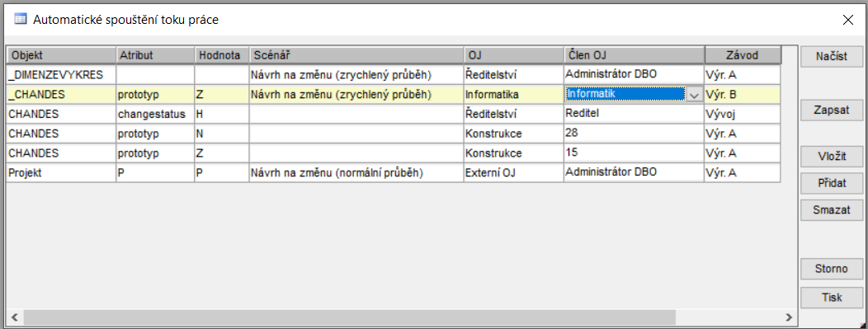Click the Výr. B plant cell
868x329 pixels.
(743, 95)
